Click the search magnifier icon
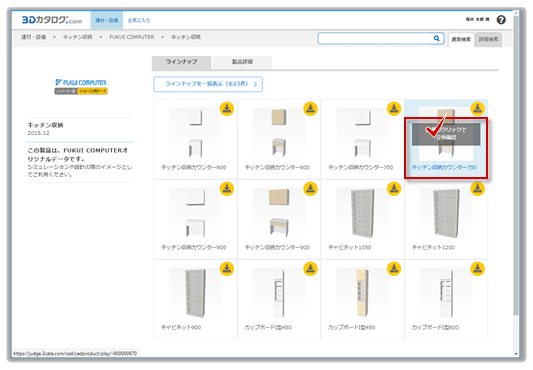The image size is (533, 370). point(436,38)
